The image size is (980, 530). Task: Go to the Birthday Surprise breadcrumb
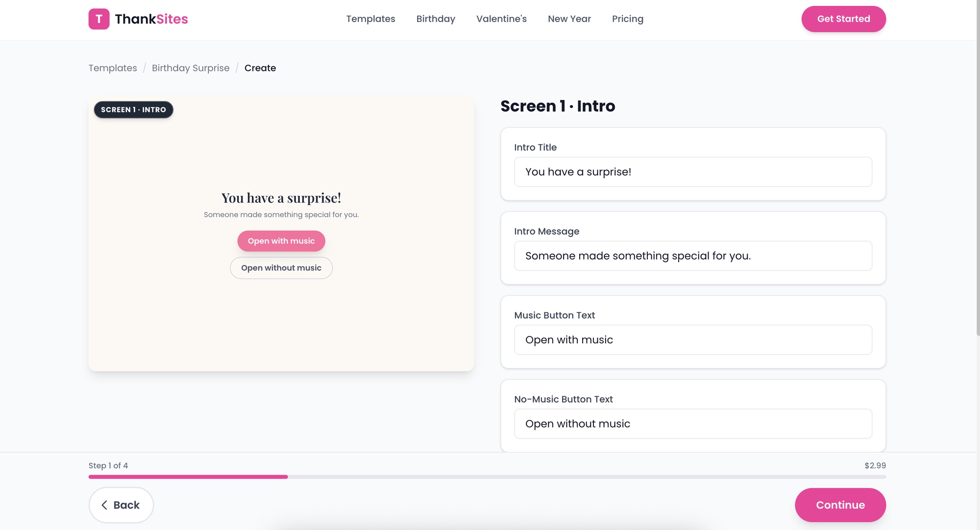point(191,68)
